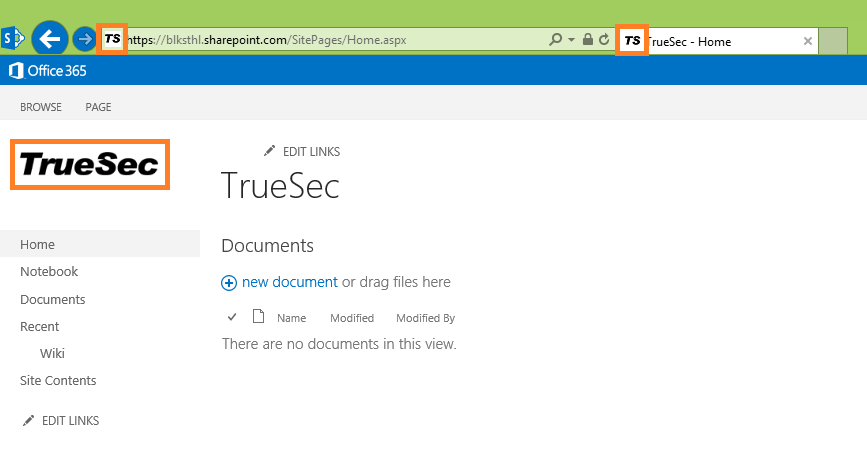867x452 pixels.
Task: Close the TrueSec - Home browser tab
Action: pos(808,41)
